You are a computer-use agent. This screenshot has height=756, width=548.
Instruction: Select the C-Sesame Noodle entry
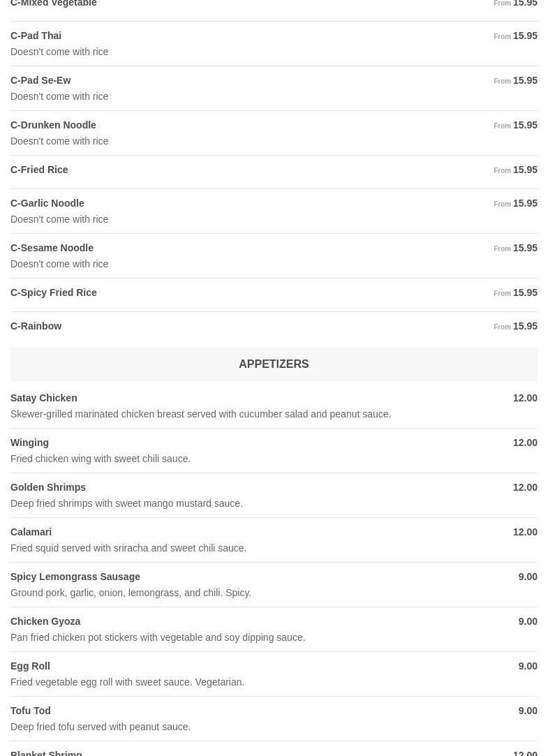(52, 248)
